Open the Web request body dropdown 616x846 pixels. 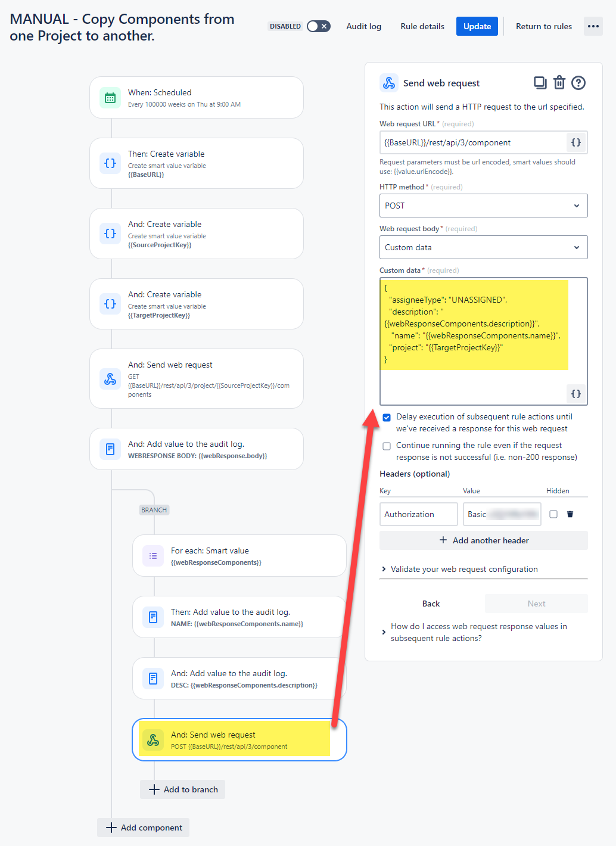click(483, 247)
